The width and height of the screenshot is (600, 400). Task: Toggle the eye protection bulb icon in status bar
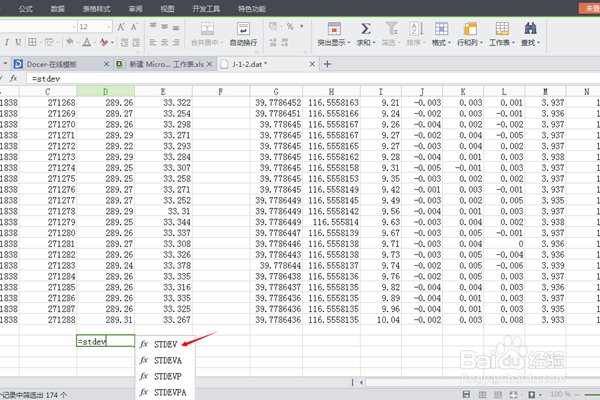(x=532, y=394)
